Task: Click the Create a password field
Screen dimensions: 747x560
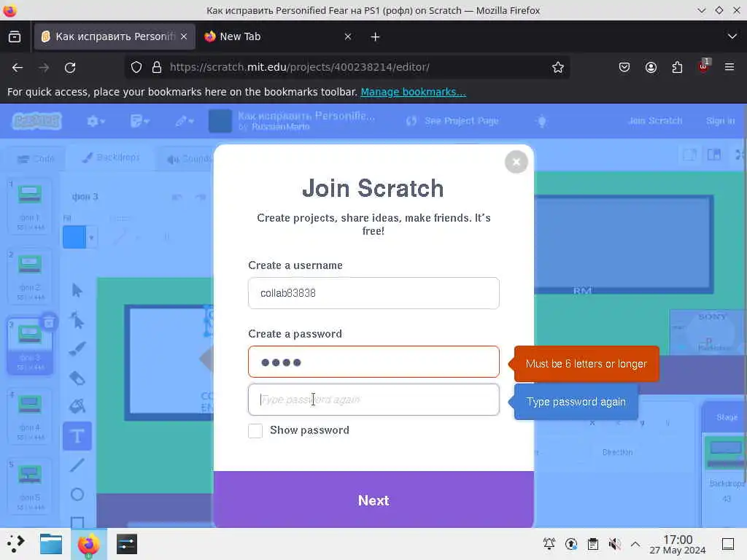Action: [x=373, y=362]
